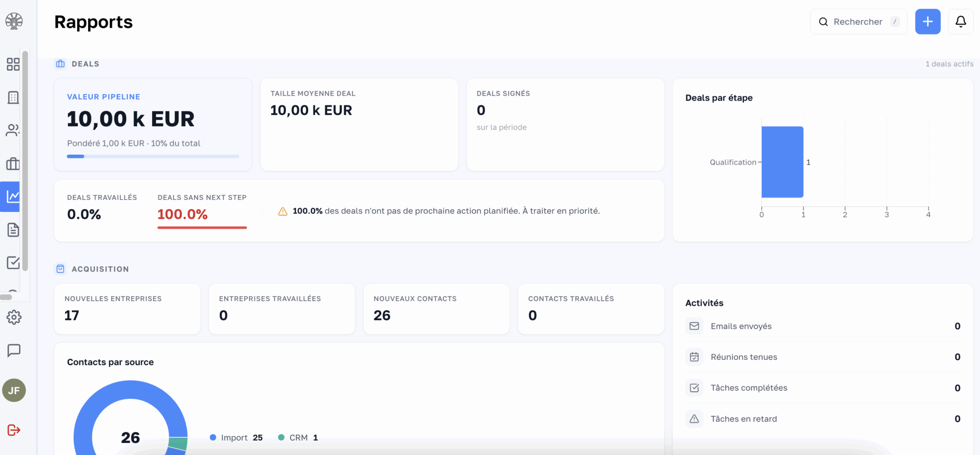Open the chat message icon in sidebar

click(x=14, y=351)
